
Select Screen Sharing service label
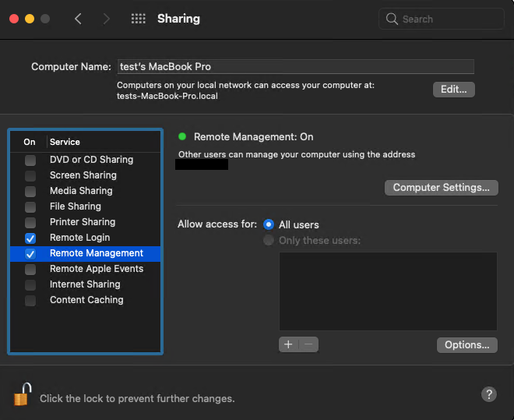click(83, 175)
